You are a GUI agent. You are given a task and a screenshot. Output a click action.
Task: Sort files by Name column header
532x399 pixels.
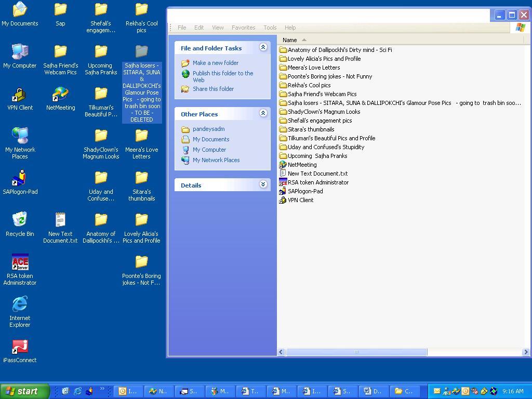(x=290, y=40)
